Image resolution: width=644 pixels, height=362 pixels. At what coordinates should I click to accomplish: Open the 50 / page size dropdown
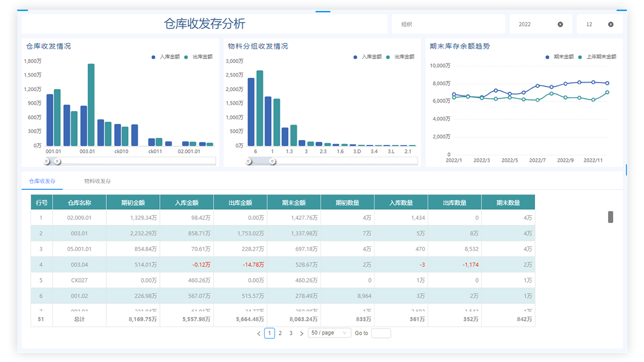click(x=330, y=333)
